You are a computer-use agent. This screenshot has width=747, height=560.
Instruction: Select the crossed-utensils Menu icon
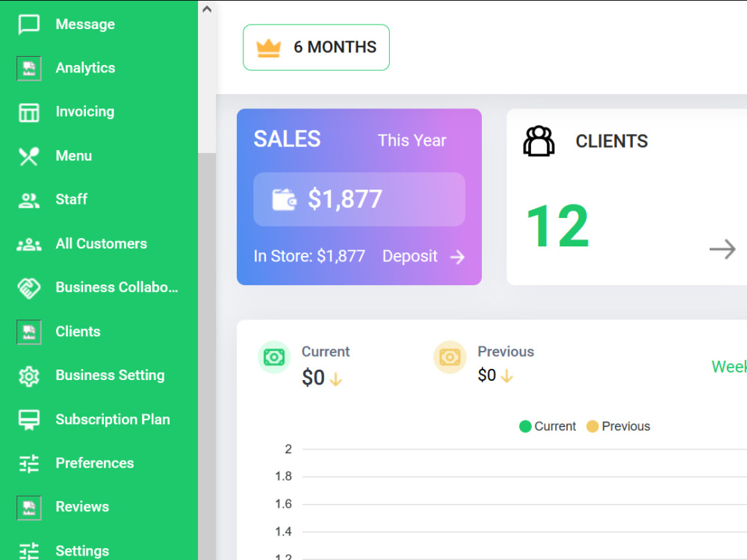pyautogui.click(x=28, y=155)
